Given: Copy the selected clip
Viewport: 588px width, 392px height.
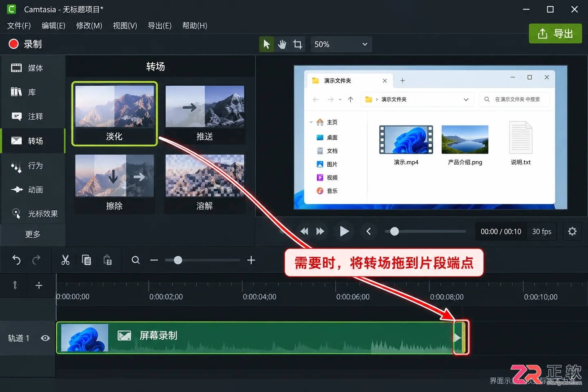Looking at the screenshot, I should pos(87,260).
